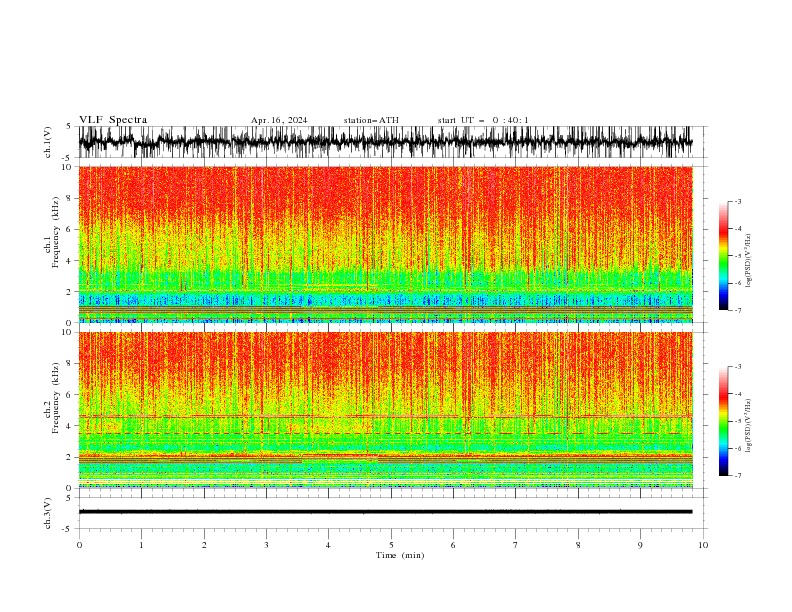The height and width of the screenshot is (612, 792).
Task: Click time axis tick label "6"
Action: (453, 545)
